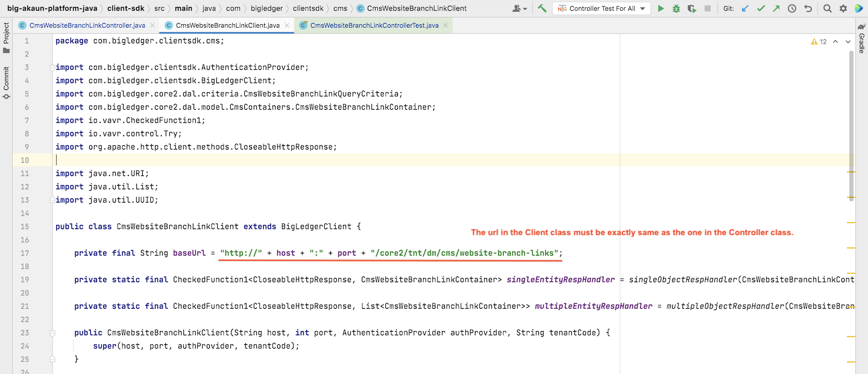Show Git history with the clock icon
The image size is (868, 374).
click(x=792, y=8)
